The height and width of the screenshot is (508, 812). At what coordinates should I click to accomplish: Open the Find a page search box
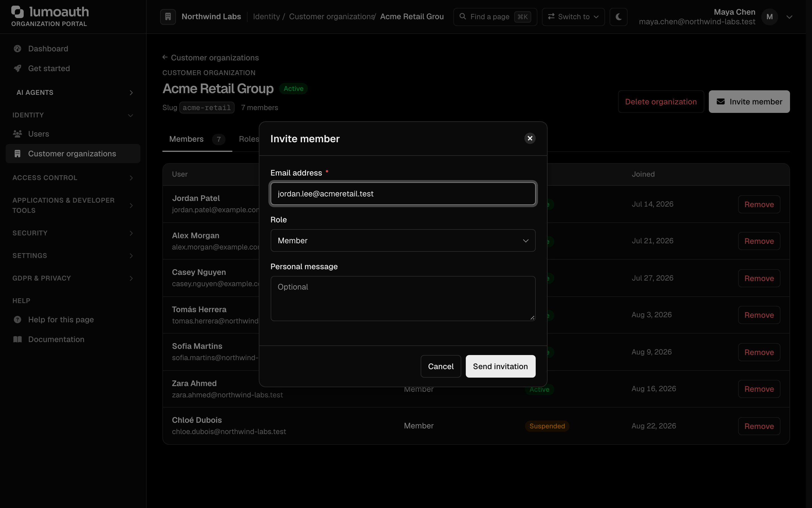pyautogui.click(x=495, y=17)
